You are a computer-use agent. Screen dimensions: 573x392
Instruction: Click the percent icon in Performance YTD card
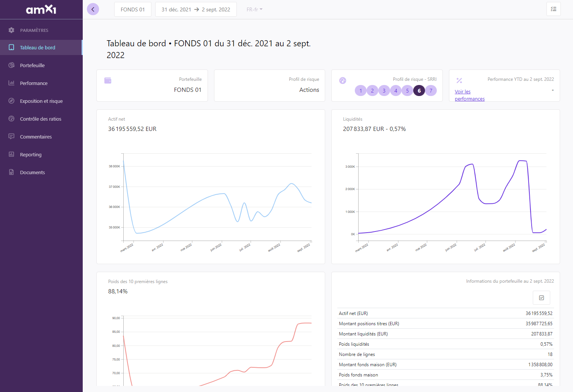click(459, 80)
